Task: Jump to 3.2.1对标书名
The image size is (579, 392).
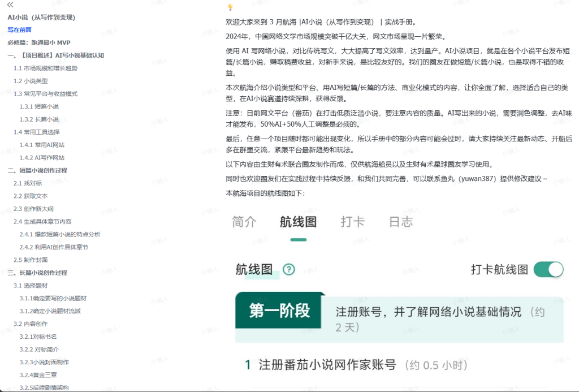Action: click(38, 337)
